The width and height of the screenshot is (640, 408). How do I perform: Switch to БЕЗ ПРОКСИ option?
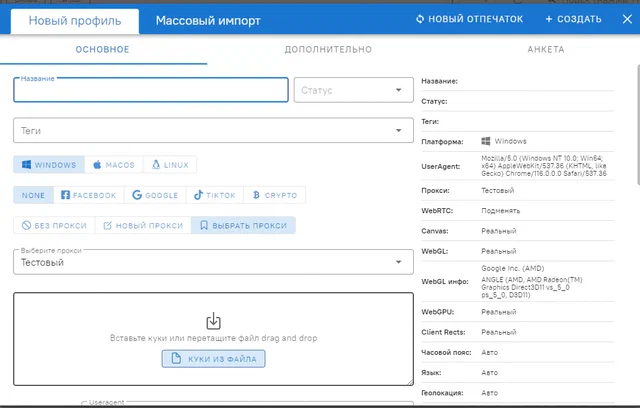[x=54, y=225]
